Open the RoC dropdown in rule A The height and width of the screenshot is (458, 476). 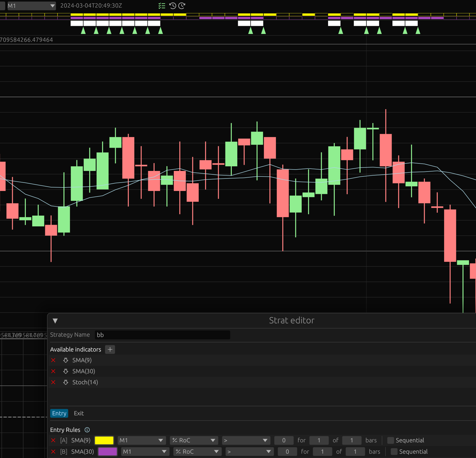(193, 440)
